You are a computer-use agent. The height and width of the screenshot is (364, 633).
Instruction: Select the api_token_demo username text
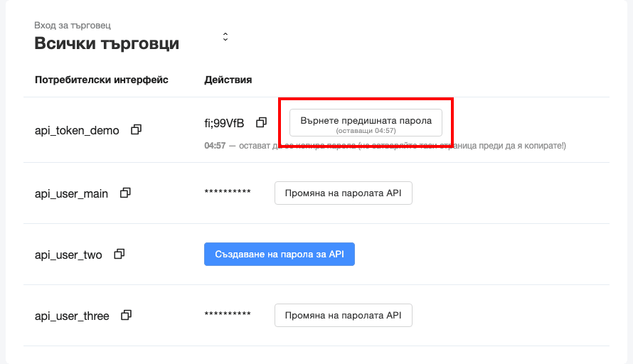(77, 131)
